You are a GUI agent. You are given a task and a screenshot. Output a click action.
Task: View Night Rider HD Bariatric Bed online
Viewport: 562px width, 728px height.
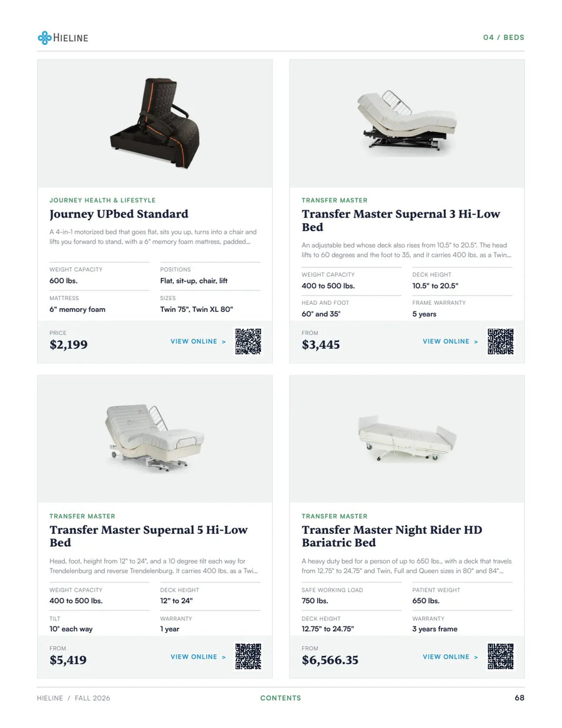446,657
